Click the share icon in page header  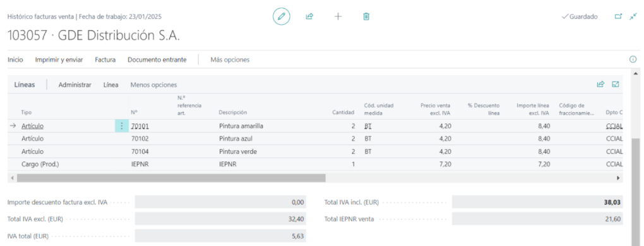click(x=309, y=17)
